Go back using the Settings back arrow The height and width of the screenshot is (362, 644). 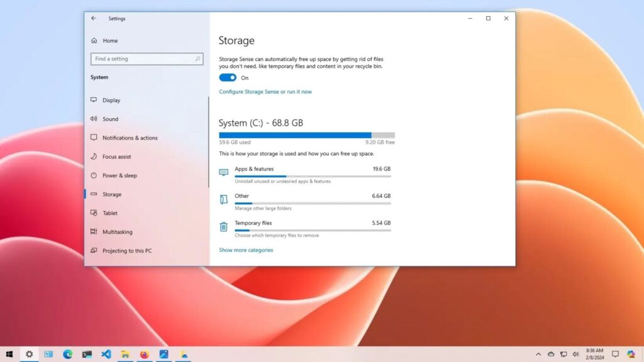click(x=94, y=18)
